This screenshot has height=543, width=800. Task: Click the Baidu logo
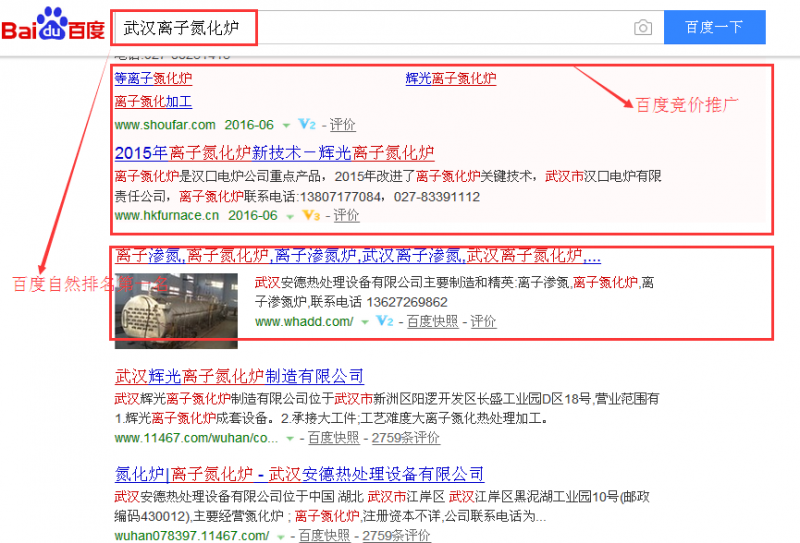pos(52,25)
